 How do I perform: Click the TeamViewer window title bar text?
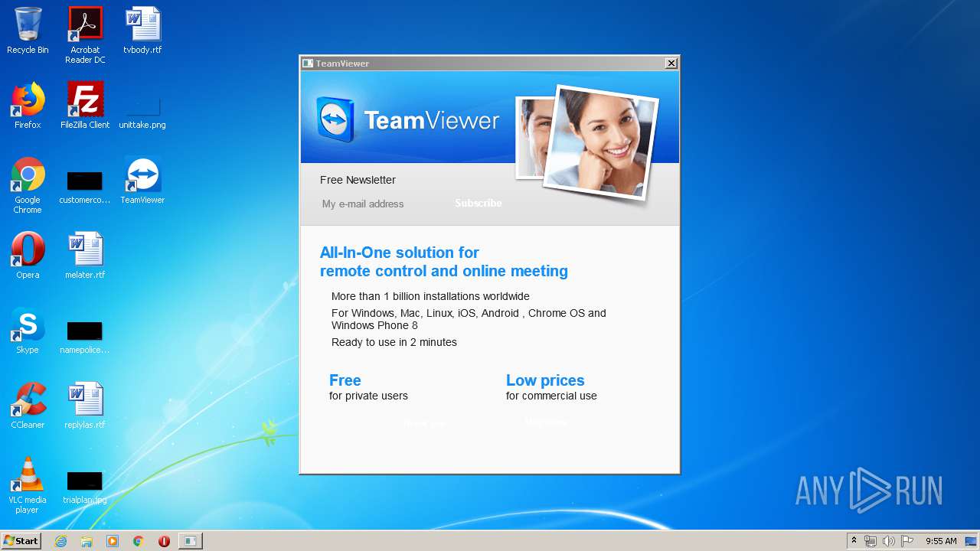tap(342, 64)
